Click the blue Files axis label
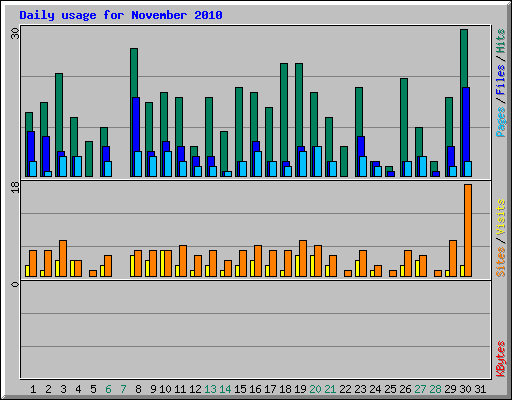The height and width of the screenshot is (400, 512). tap(500, 79)
